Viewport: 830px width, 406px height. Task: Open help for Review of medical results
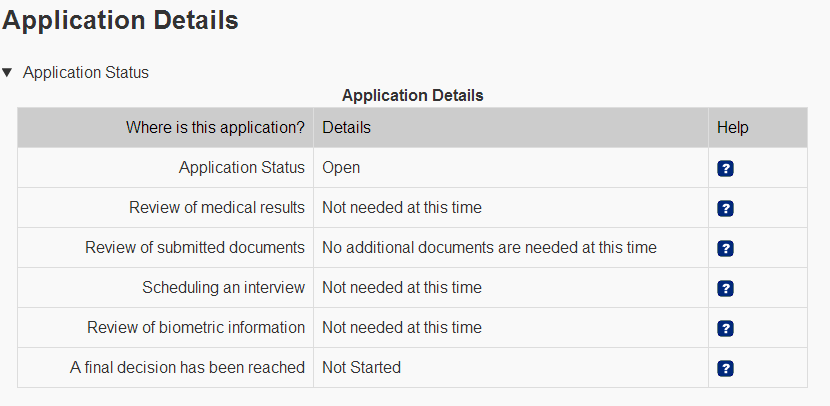click(726, 208)
